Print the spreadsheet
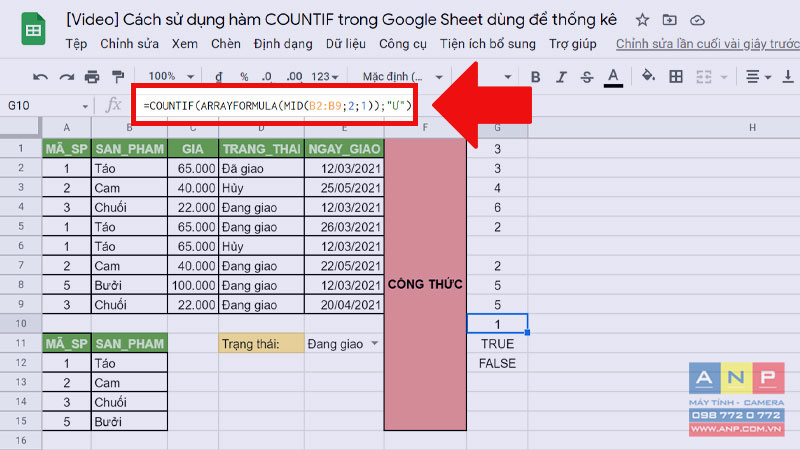Viewport: 800px width, 450px height. [92, 77]
